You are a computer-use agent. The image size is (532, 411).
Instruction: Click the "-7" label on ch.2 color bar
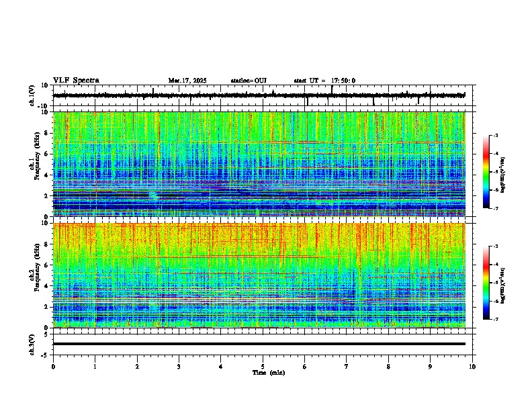click(x=495, y=319)
